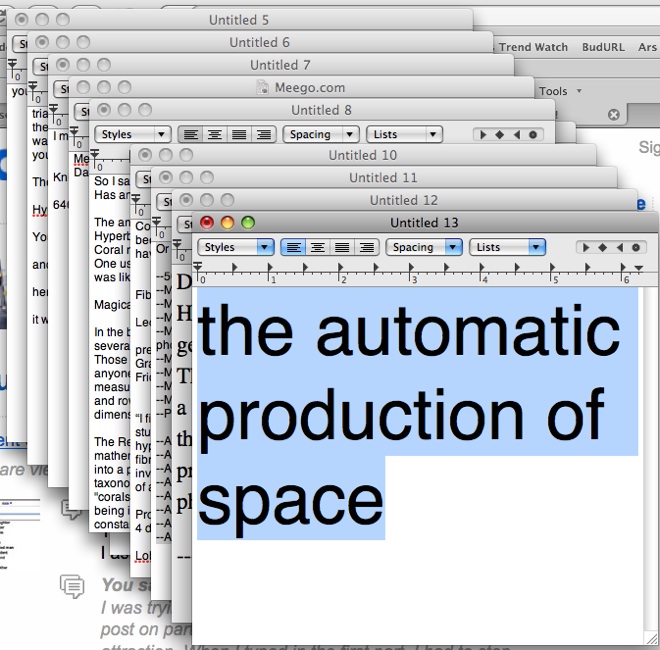660x650 pixels.
Task: Open the Styles dropdown in Untitled 13
Action: [x=235, y=247]
